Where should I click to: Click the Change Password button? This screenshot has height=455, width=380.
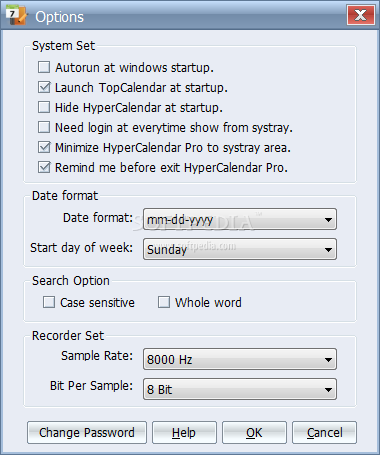click(x=87, y=433)
